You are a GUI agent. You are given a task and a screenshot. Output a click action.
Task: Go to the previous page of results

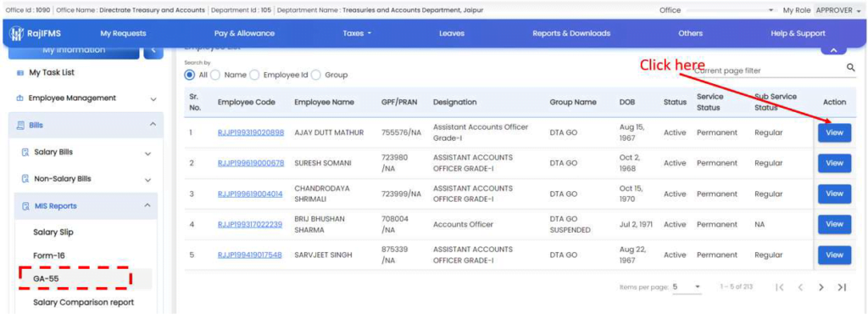pyautogui.click(x=800, y=287)
